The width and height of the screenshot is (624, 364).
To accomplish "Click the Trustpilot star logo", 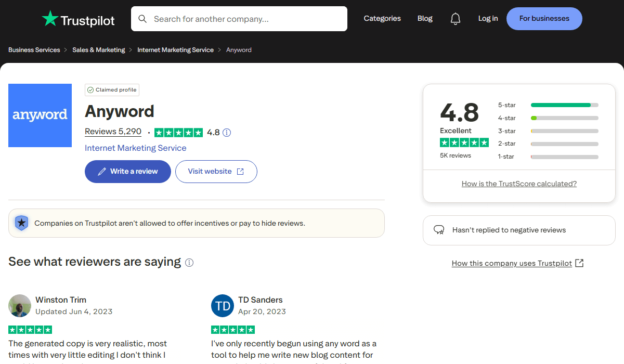I will tap(50, 19).
